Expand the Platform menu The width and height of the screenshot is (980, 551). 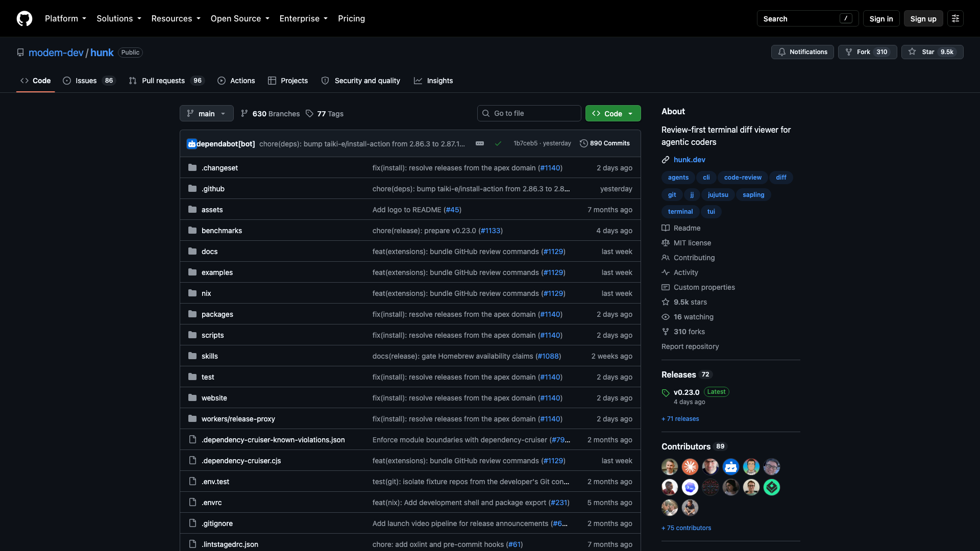click(x=65, y=18)
